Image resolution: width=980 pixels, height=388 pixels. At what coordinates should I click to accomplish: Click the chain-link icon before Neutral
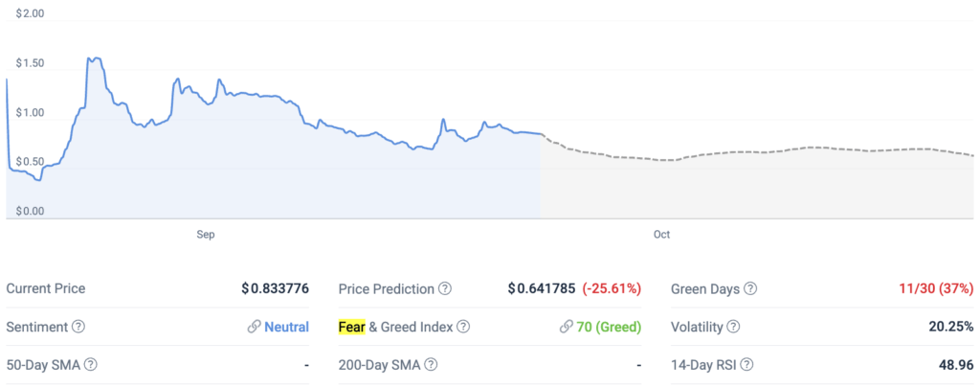254,327
